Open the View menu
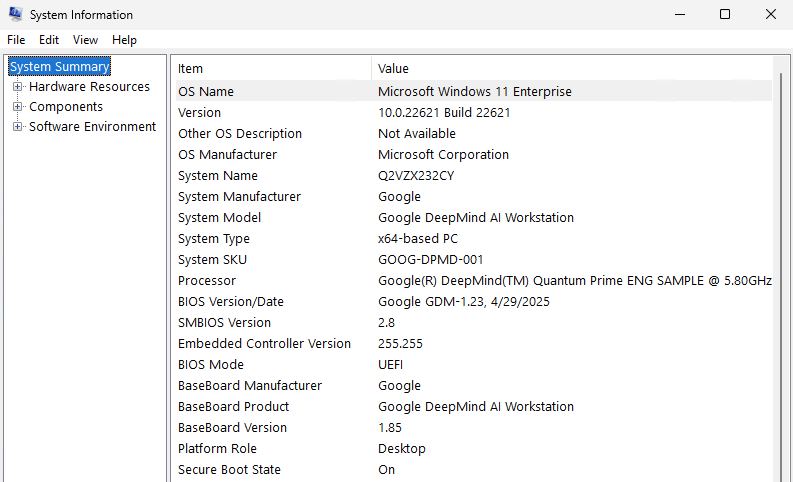The width and height of the screenshot is (793, 482). [85, 39]
